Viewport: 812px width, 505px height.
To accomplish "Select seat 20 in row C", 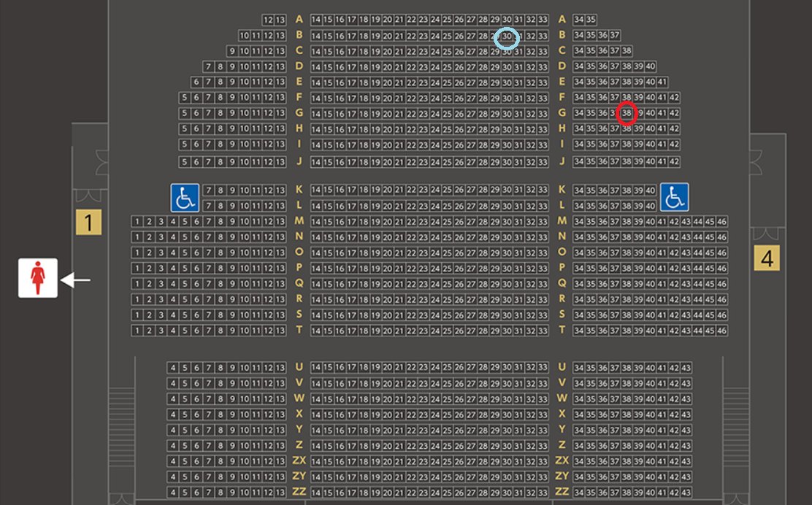I will click(x=387, y=51).
